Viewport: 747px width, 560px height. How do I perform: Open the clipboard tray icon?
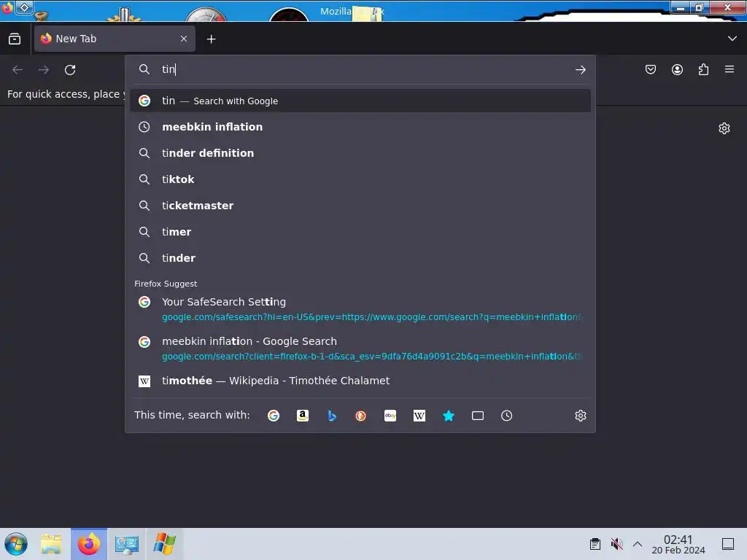tap(595, 544)
